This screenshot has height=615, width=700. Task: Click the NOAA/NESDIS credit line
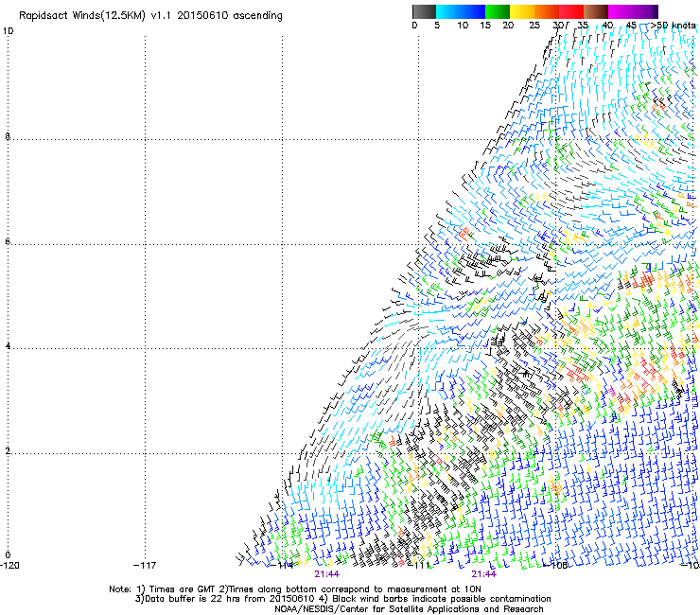coord(409,609)
